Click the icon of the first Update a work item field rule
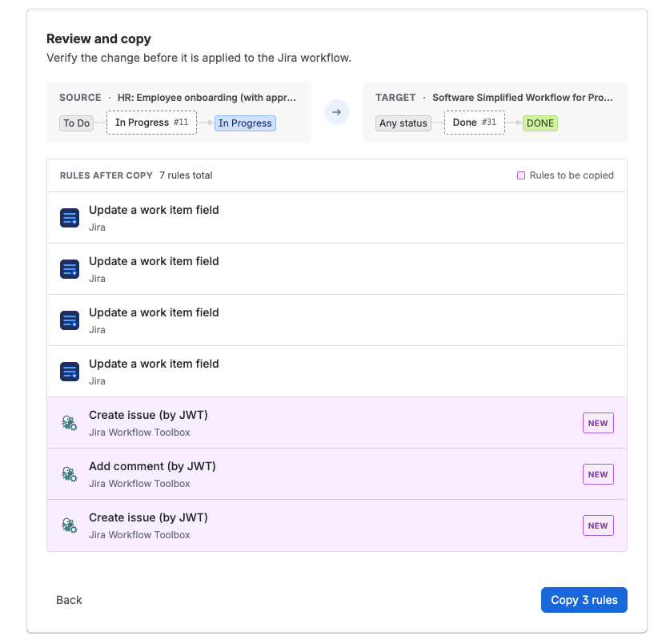The image size is (666, 644). (x=70, y=218)
